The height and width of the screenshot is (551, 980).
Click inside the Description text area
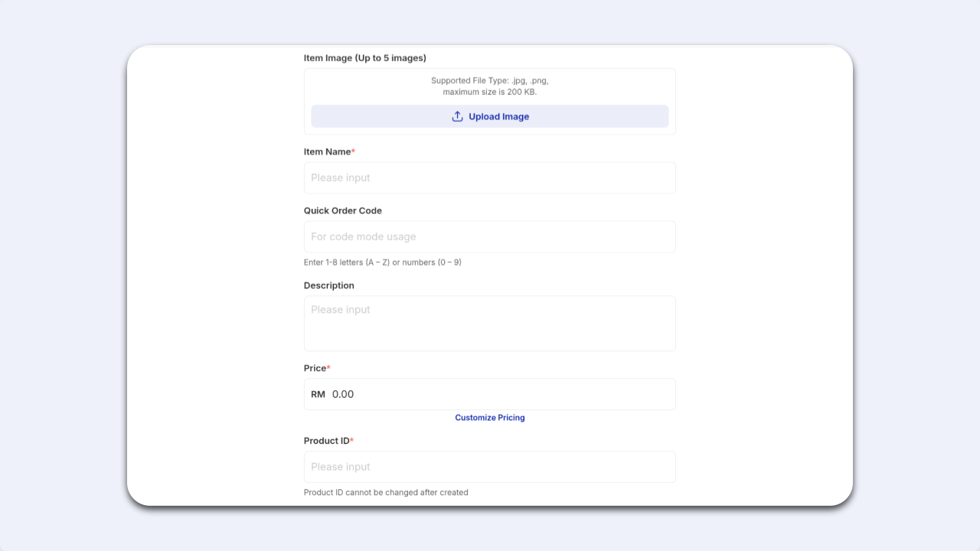click(490, 324)
